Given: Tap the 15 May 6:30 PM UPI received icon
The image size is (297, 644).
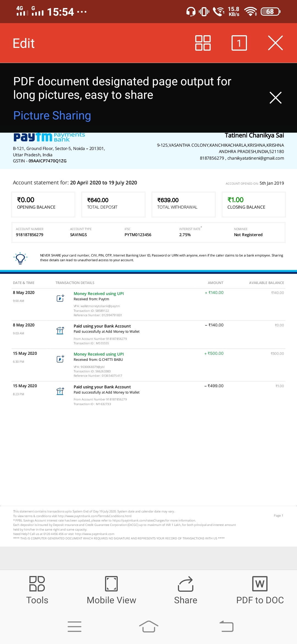Looking at the screenshot, I should pyautogui.click(x=60, y=359).
